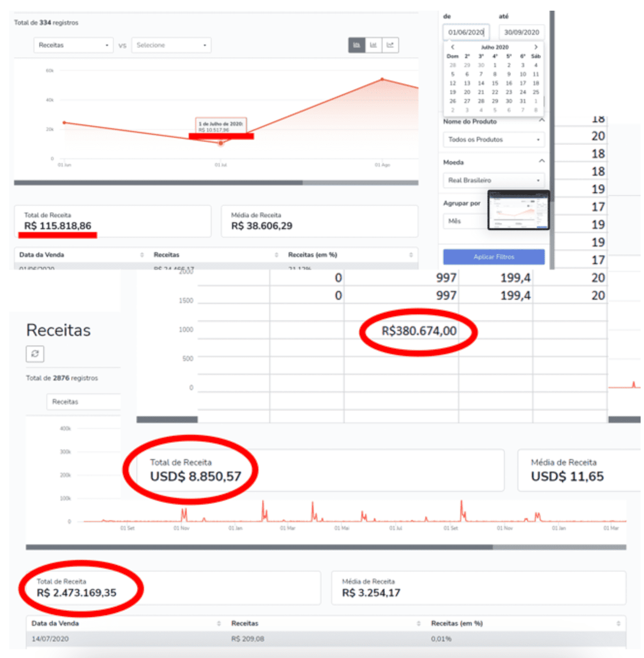
Task: Click the 'até' end date field 30/09/2020
Action: (x=521, y=33)
